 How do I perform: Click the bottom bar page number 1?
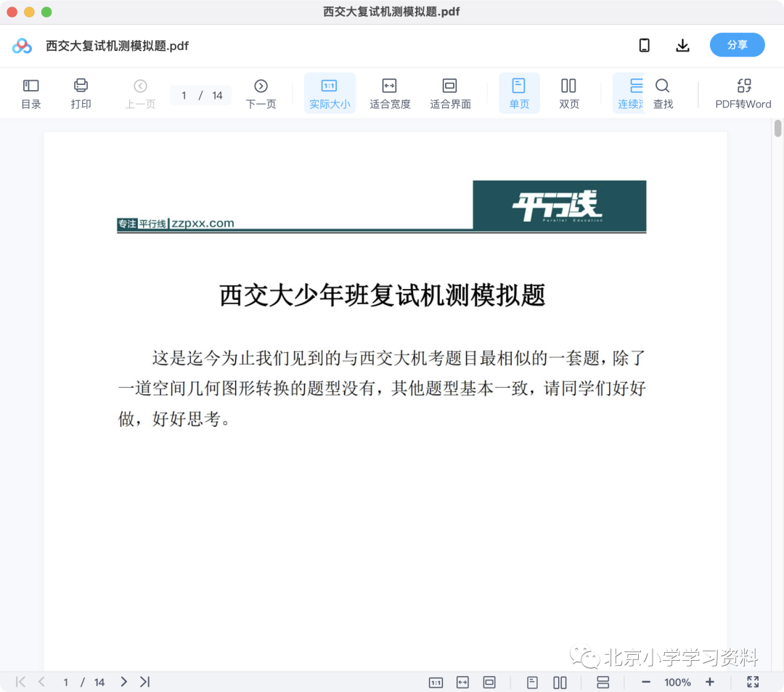[65, 683]
